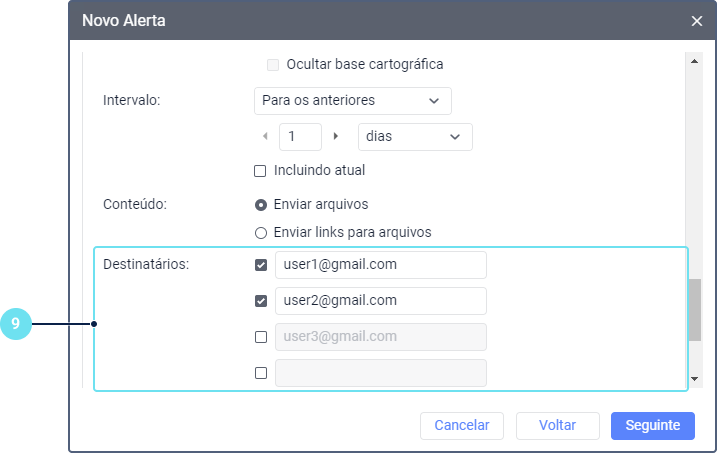Select Enviar links para arquivos option
717x453 pixels.
point(261,233)
